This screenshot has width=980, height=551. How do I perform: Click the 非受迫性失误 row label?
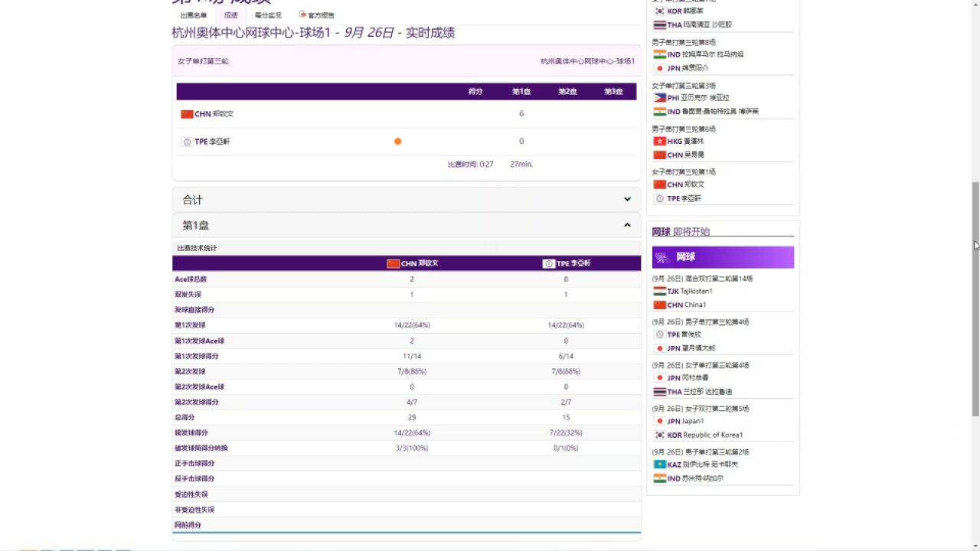coord(194,510)
